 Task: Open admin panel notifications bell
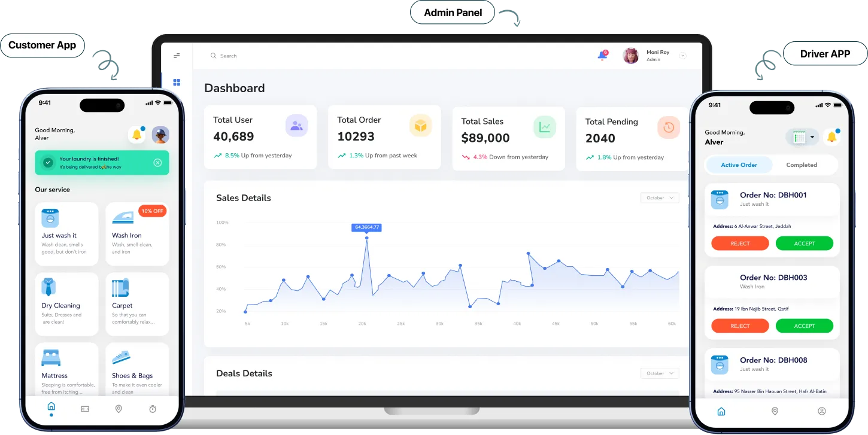[602, 55]
